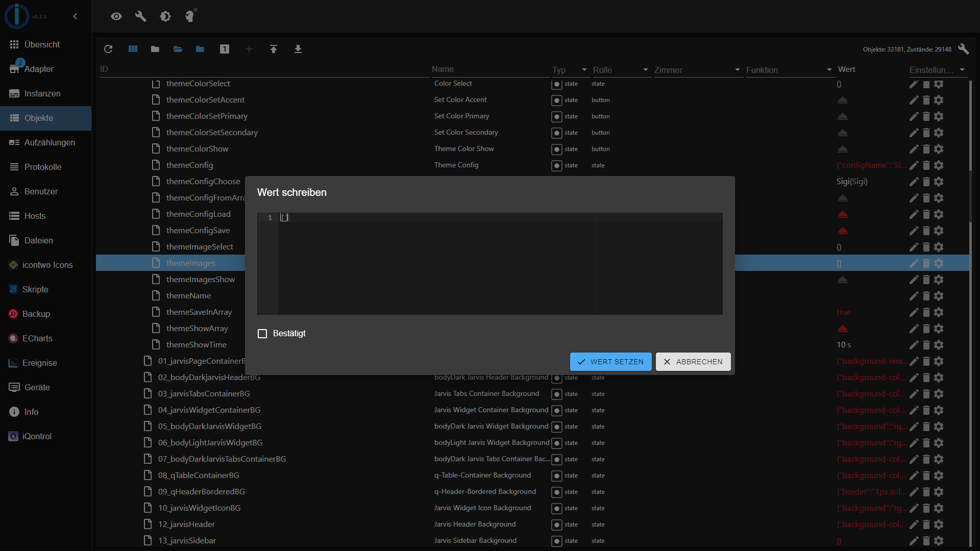Click the Name filter field
980x551 pixels.
point(490,69)
